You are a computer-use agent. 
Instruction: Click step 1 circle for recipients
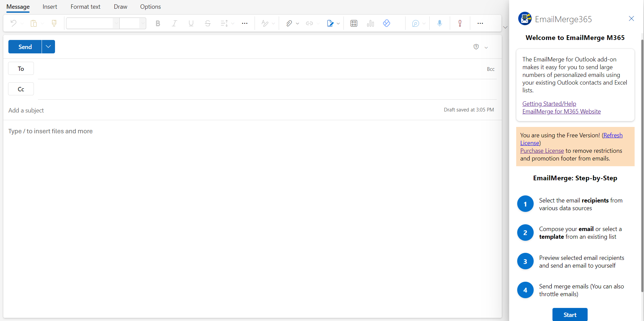tap(525, 204)
